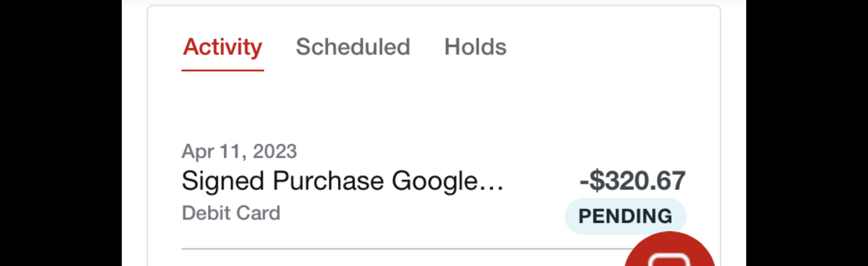Click the black margin left of the panel

[x=61, y=133]
